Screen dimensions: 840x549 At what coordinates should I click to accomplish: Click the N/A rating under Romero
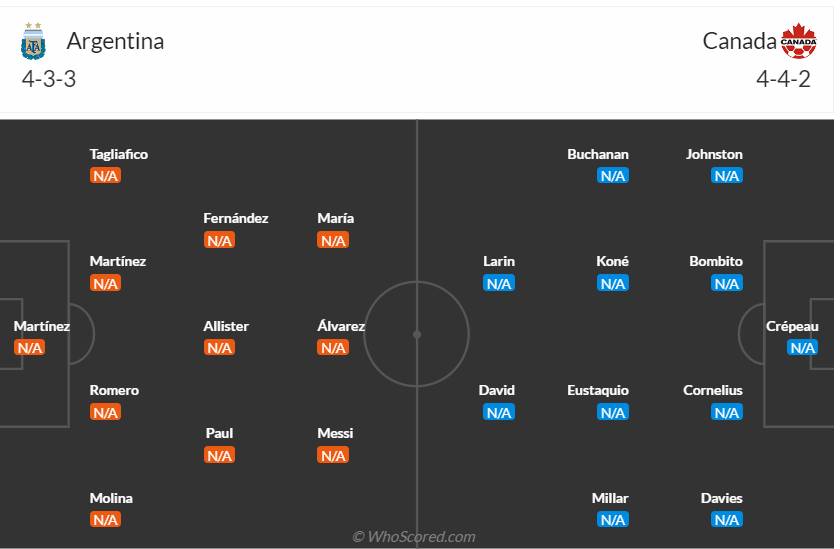click(x=105, y=412)
